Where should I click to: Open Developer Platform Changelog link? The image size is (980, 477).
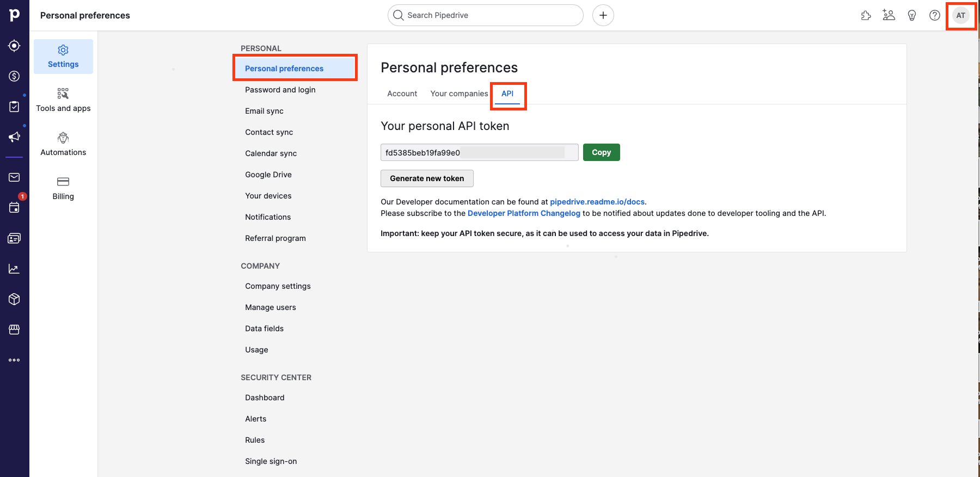coord(524,213)
